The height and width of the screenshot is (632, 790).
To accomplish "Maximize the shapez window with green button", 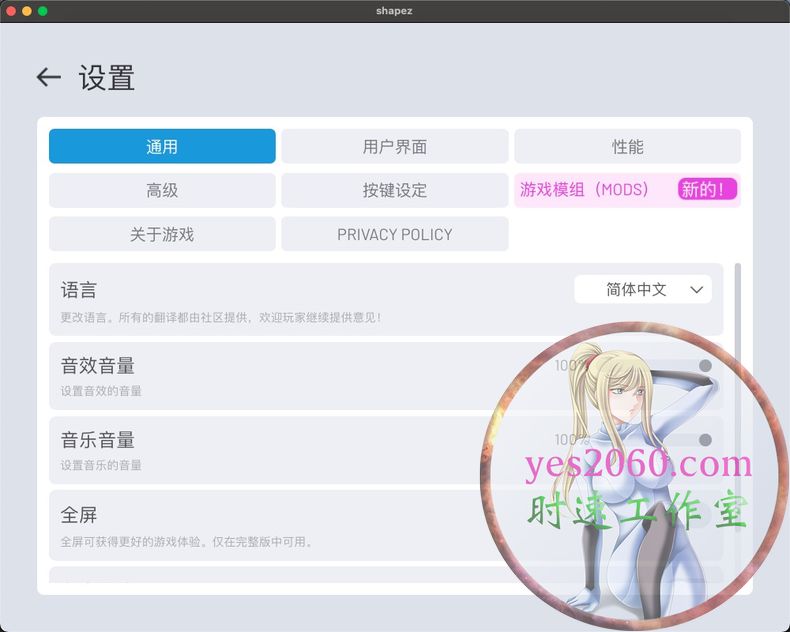I will pos(43,11).
